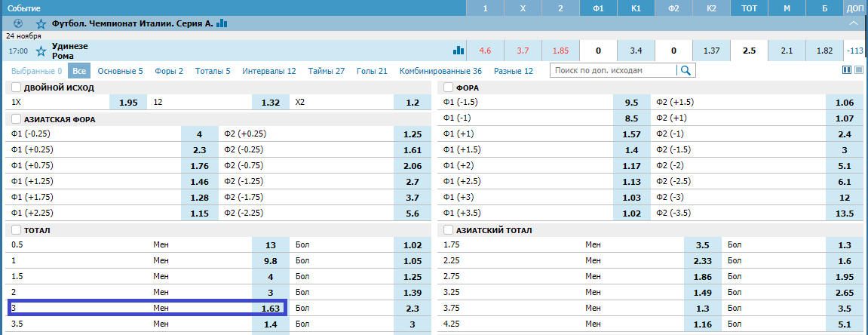Viewport: 868px width, 335px height.
Task: Toggle checkbox for АЗИАТСКИЙ ТОТАЛ section
Action: tap(448, 230)
